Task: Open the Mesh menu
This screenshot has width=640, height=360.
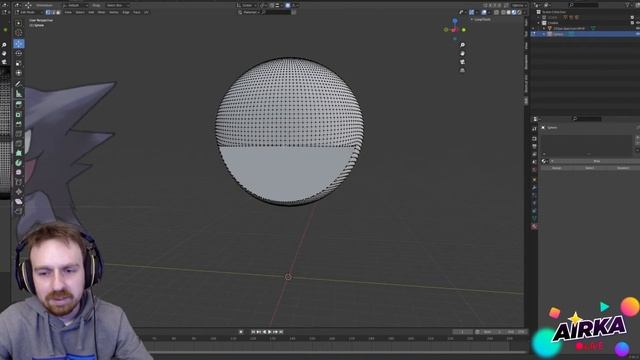Action: coord(101,12)
